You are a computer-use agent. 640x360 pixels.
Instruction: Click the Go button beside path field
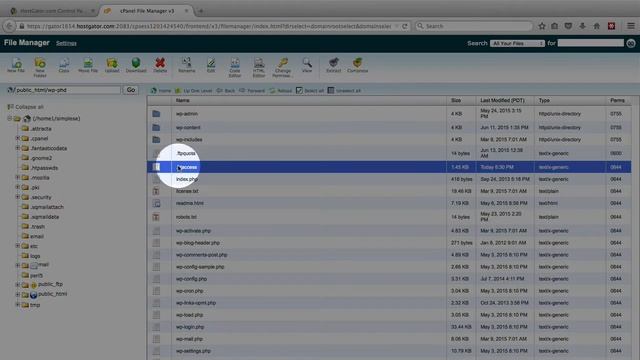[x=131, y=90]
